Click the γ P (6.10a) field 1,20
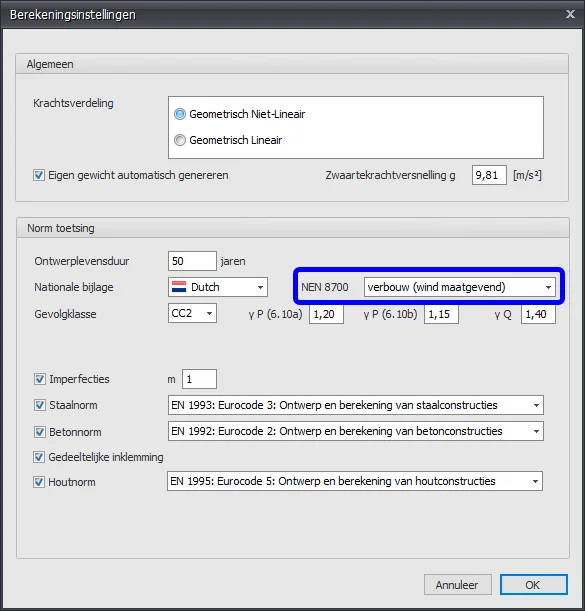 pos(326,314)
